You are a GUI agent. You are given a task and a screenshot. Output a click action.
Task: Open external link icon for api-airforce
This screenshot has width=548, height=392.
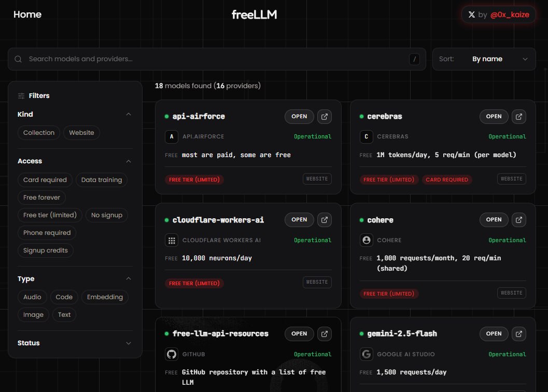coord(325,117)
